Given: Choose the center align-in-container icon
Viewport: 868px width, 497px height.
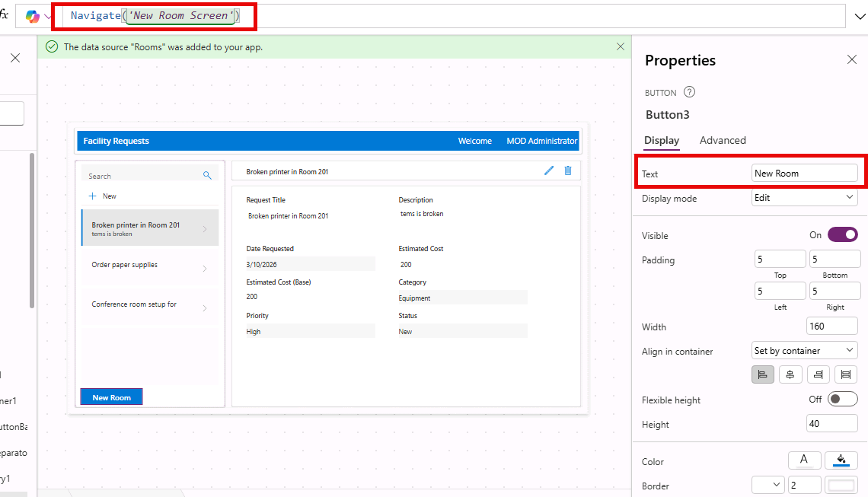Looking at the screenshot, I should pyautogui.click(x=790, y=374).
